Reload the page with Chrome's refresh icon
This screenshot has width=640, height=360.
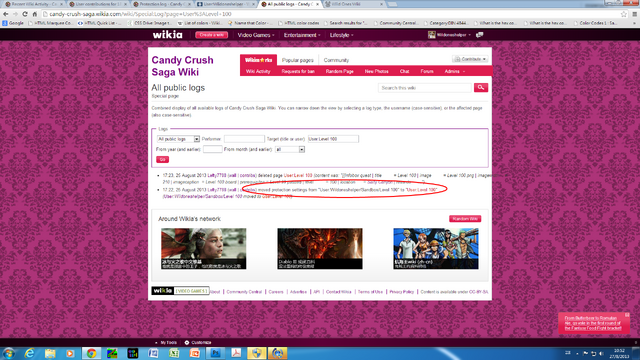25,14
